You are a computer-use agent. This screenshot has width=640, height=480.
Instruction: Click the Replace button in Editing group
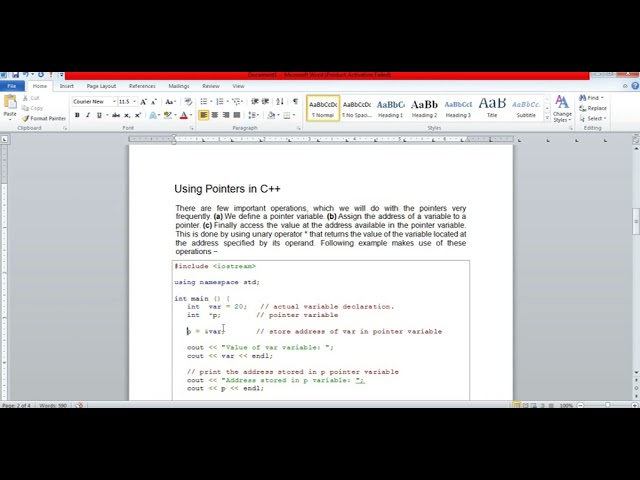(593, 108)
